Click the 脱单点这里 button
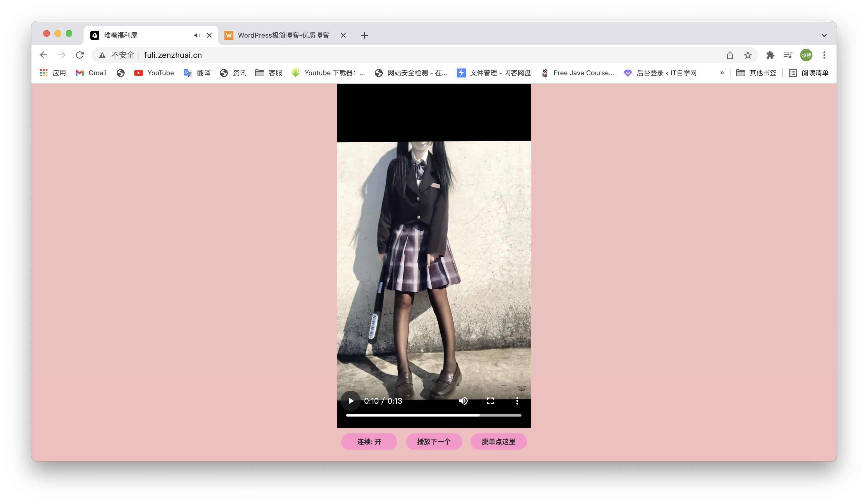This screenshot has height=503, width=868. tap(499, 442)
